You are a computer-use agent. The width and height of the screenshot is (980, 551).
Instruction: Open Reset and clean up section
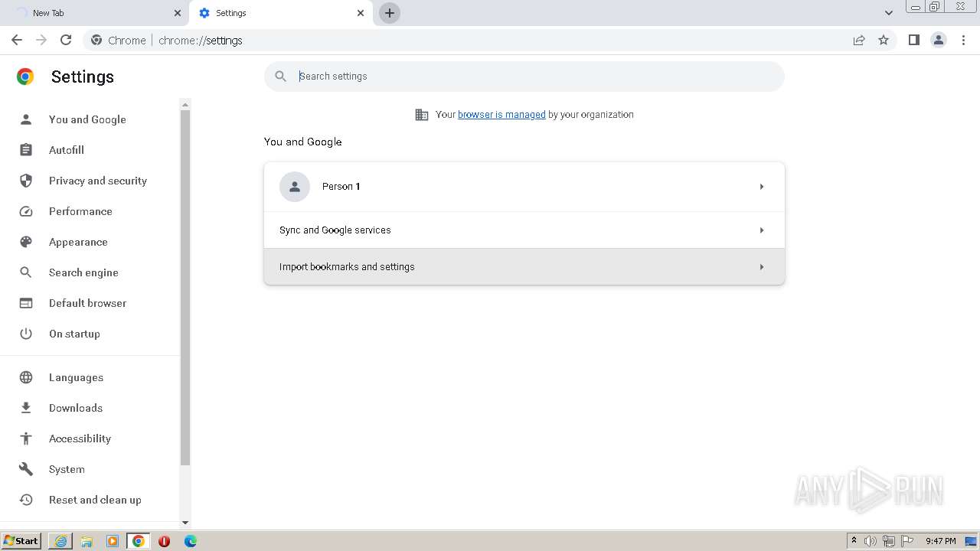point(95,500)
